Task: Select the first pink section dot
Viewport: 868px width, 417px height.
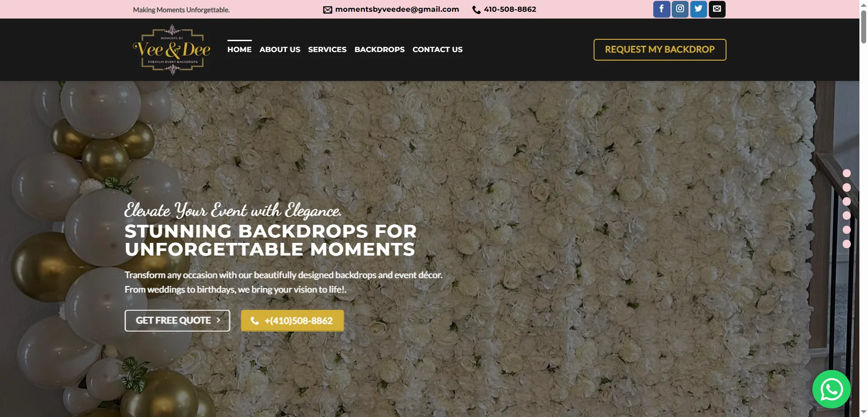Action: 847,173
